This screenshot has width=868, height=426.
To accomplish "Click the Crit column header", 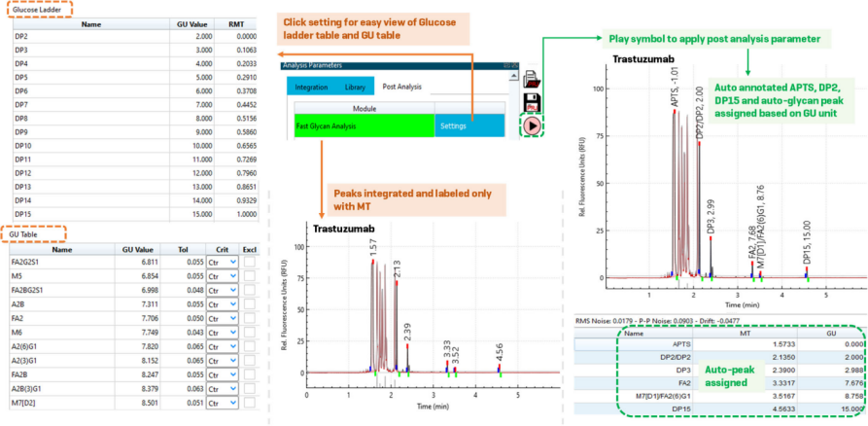I will pos(222,249).
